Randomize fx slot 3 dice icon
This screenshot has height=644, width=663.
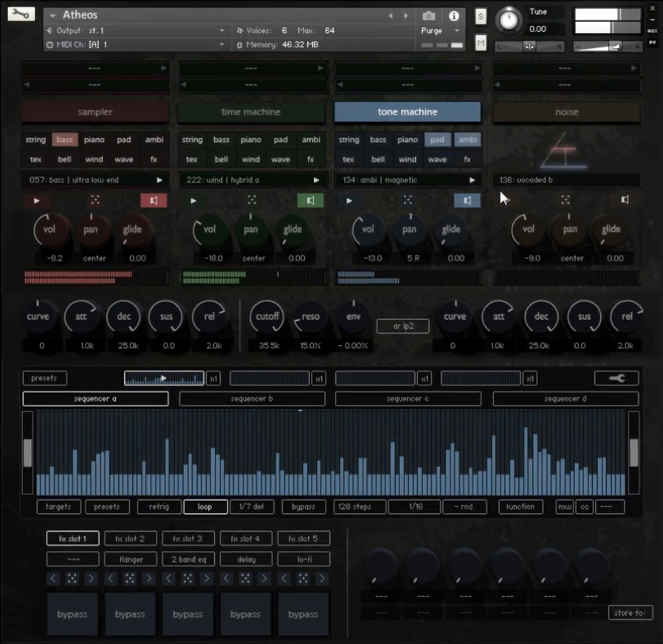point(188,578)
